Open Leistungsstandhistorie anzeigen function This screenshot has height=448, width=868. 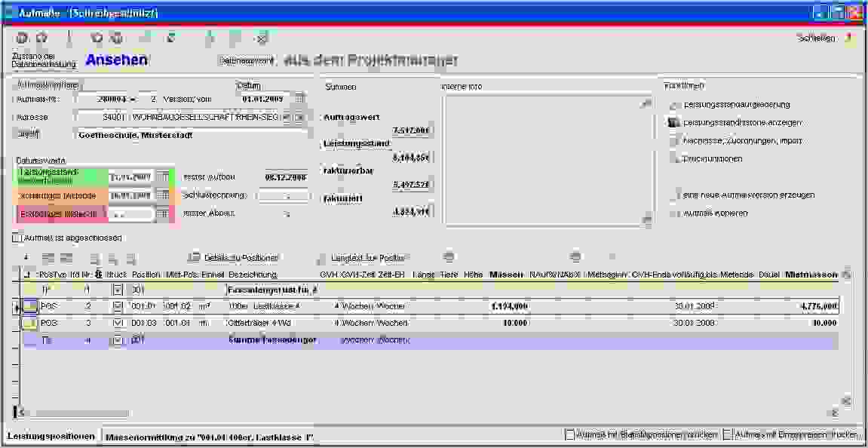[673, 122]
